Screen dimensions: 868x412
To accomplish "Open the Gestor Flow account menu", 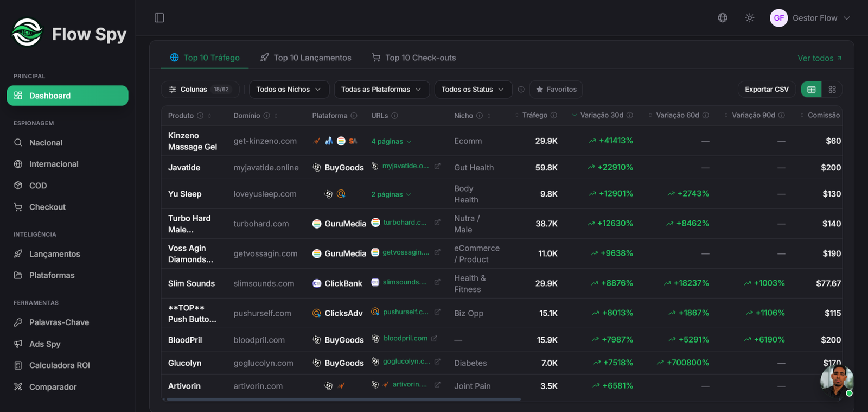I will (810, 18).
